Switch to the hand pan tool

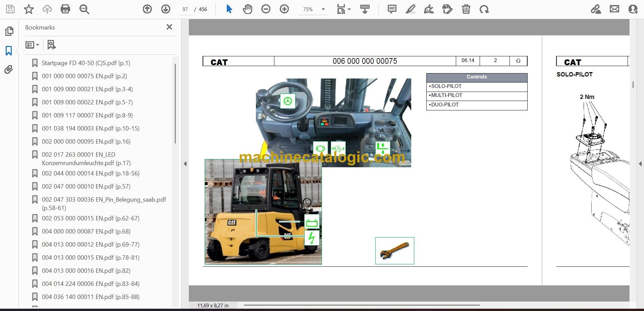[248, 9]
